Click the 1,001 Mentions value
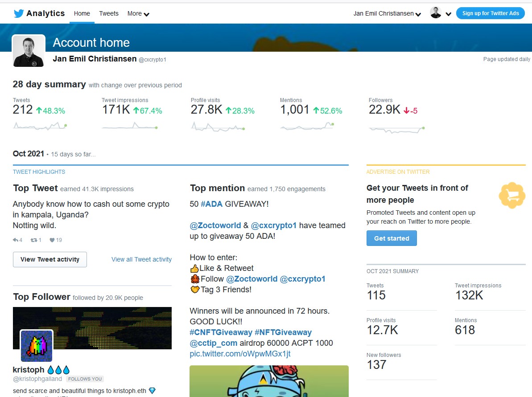Viewport: 532px width, 397px height. (x=294, y=110)
